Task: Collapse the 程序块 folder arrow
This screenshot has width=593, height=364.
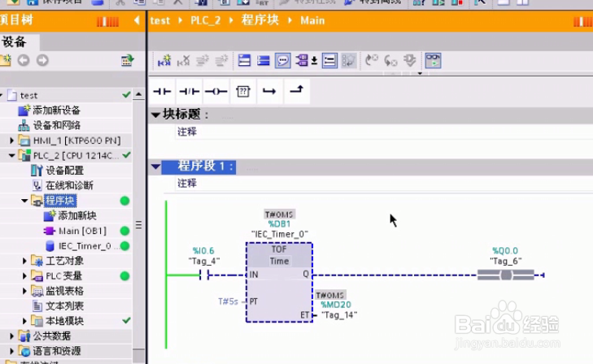Action: (x=24, y=201)
